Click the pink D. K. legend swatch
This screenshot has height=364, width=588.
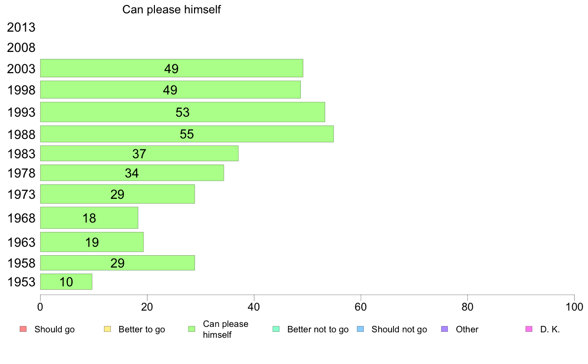[529, 329]
